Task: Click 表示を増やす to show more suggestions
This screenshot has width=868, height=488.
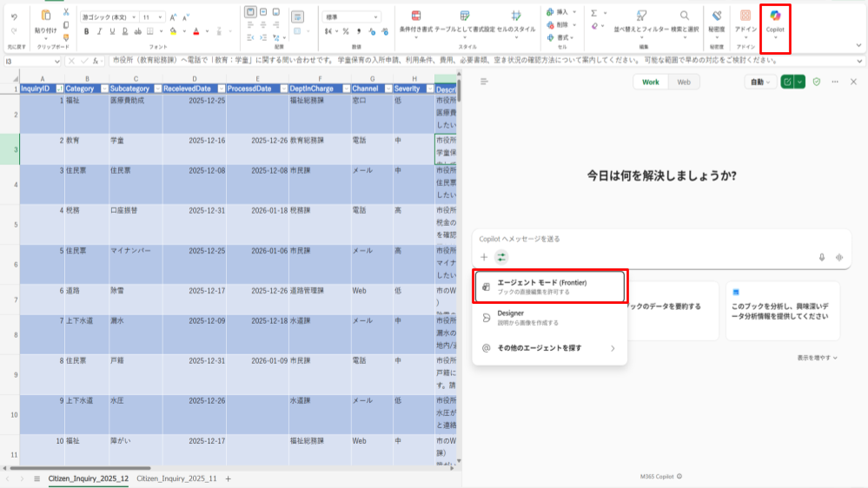Action: click(x=818, y=357)
